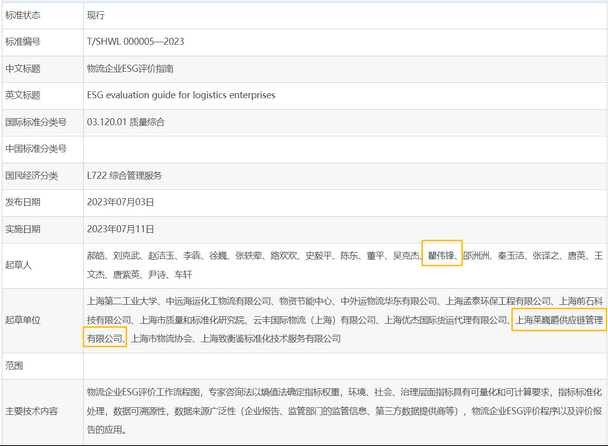608x446 pixels.
Task: Click the English title ESG evaluation guide text
Action: [x=181, y=95]
